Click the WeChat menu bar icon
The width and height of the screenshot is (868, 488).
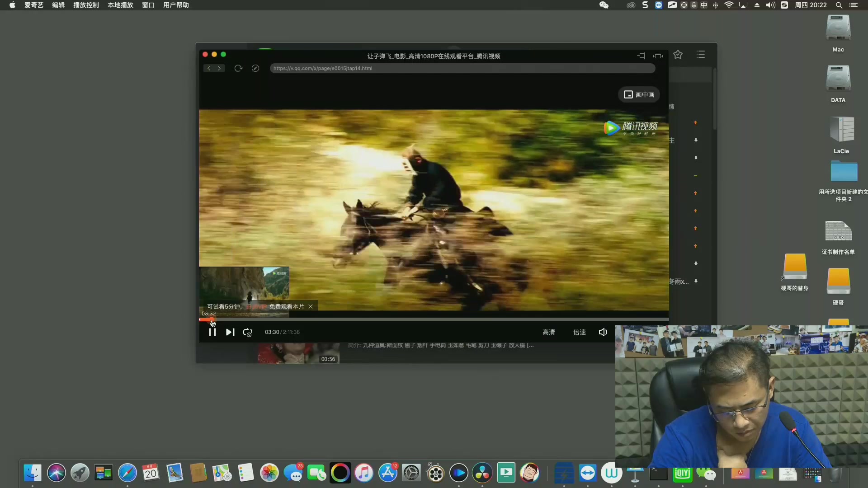coord(604,5)
